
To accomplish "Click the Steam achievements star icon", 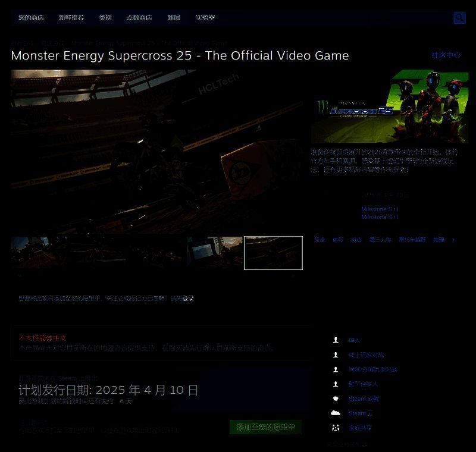I will click(x=336, y=398).
